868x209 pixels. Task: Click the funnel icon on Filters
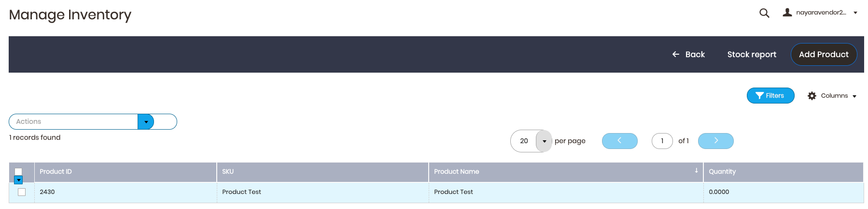[x=760, y=96]
